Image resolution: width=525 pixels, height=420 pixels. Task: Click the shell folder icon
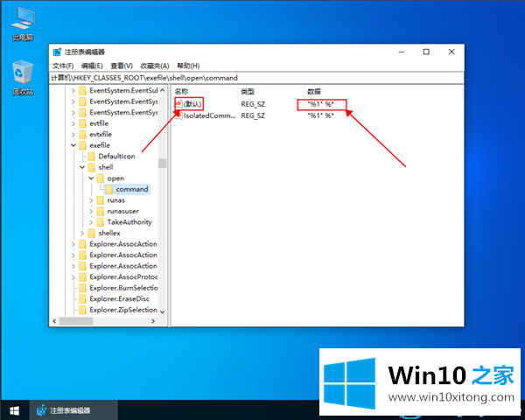[91, 167]
